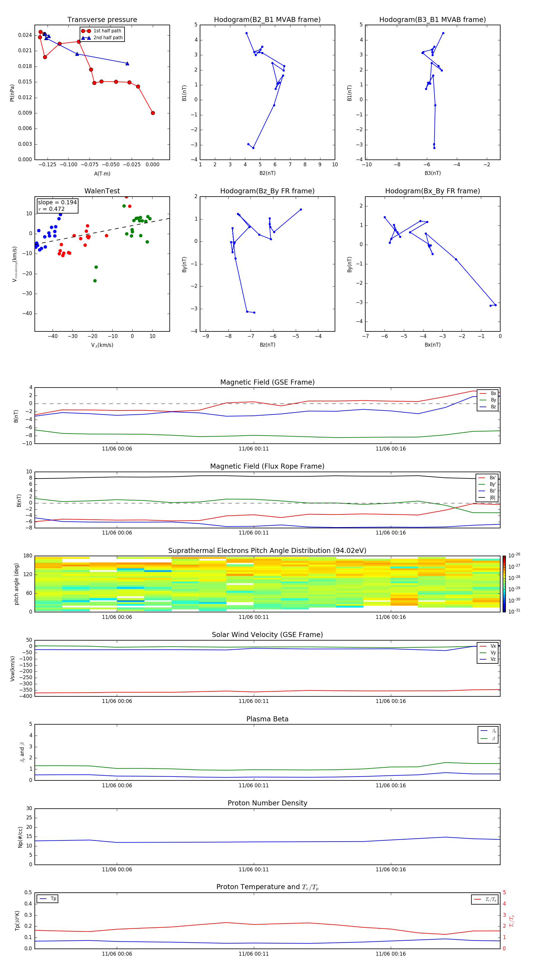Click "11/06 00:16" tick under Proton Number Density
Viewport: 535px width, 980px height.
click(x=391, y=870)
